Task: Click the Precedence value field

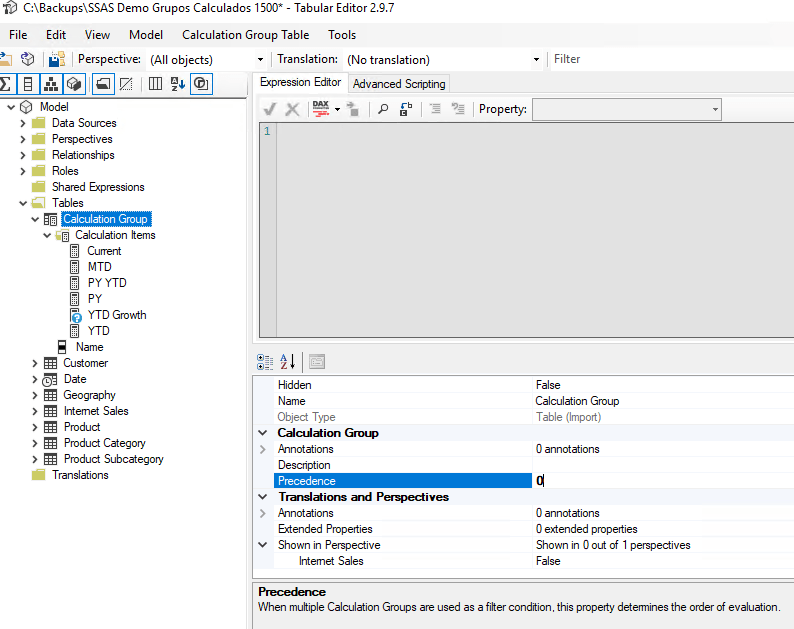Action: pos(663,481)
